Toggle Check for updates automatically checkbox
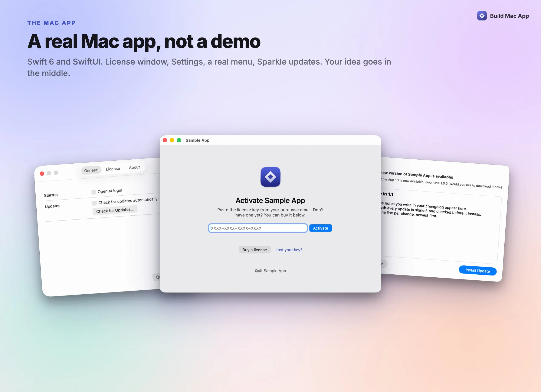 [94, 203]
